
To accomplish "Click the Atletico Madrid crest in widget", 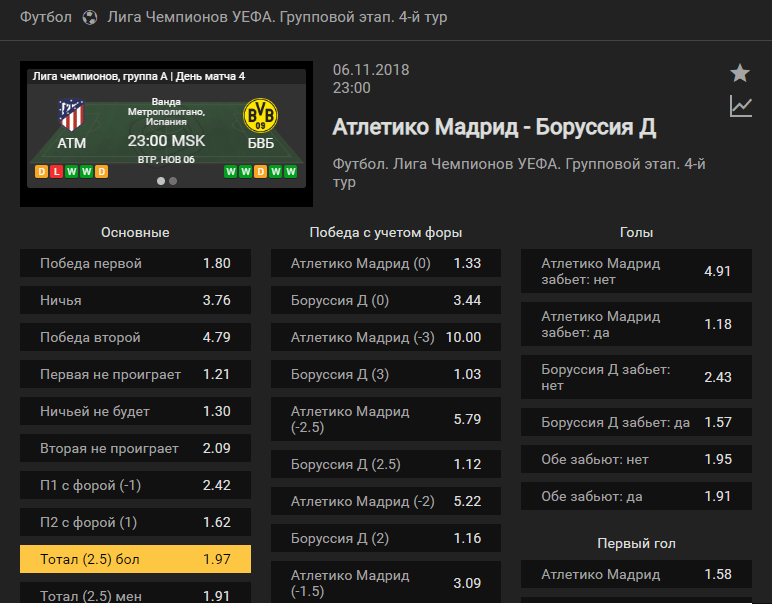I will [x=71, y=116].
